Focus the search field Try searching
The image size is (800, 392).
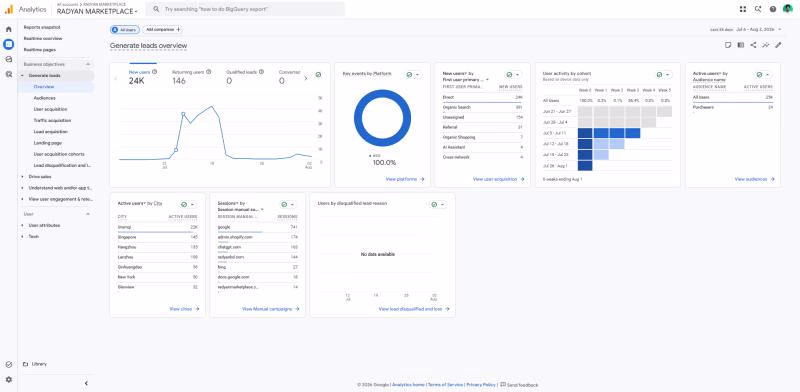245,9
